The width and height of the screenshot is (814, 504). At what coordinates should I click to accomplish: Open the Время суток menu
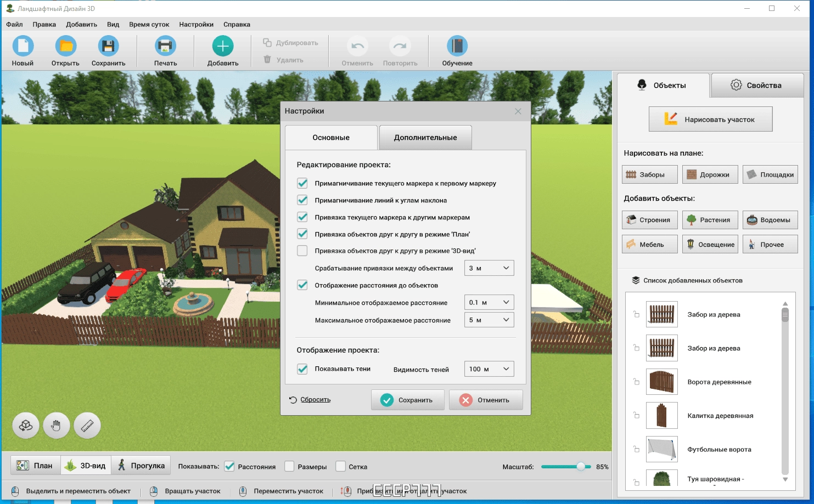149,24
